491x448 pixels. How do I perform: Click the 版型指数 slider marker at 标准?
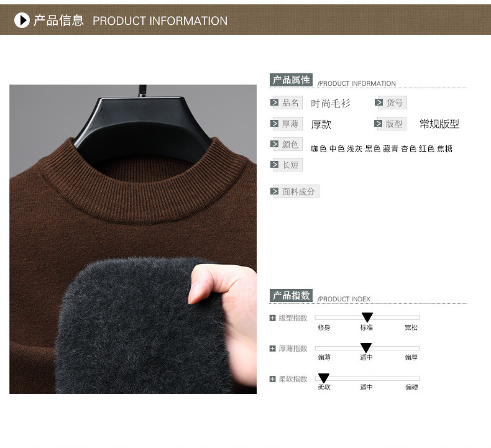tap(367, 317)
